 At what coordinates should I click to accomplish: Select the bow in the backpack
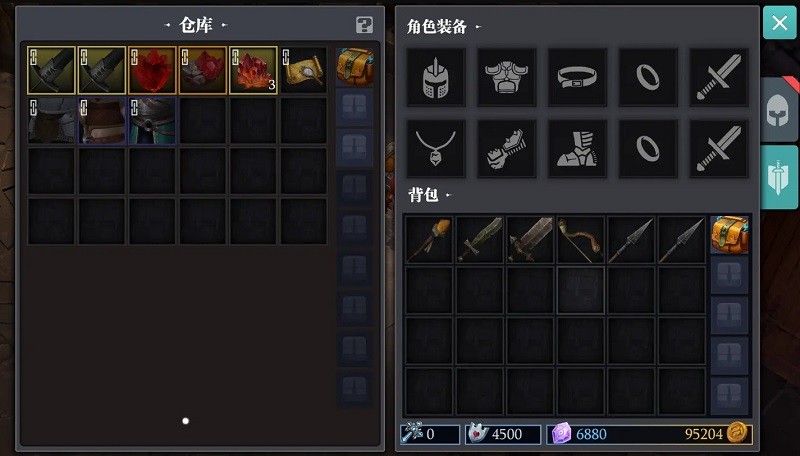581,239
